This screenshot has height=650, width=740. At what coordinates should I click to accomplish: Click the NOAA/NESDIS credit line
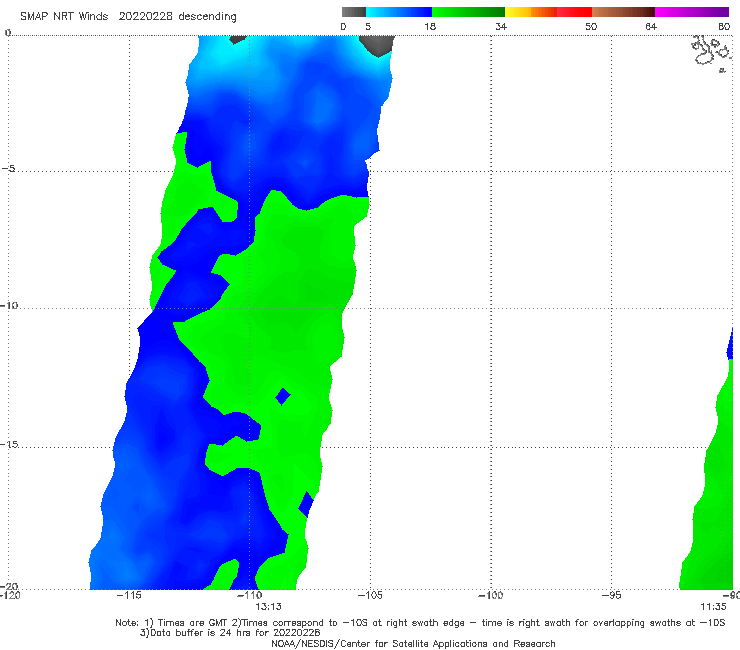[413, 643]
